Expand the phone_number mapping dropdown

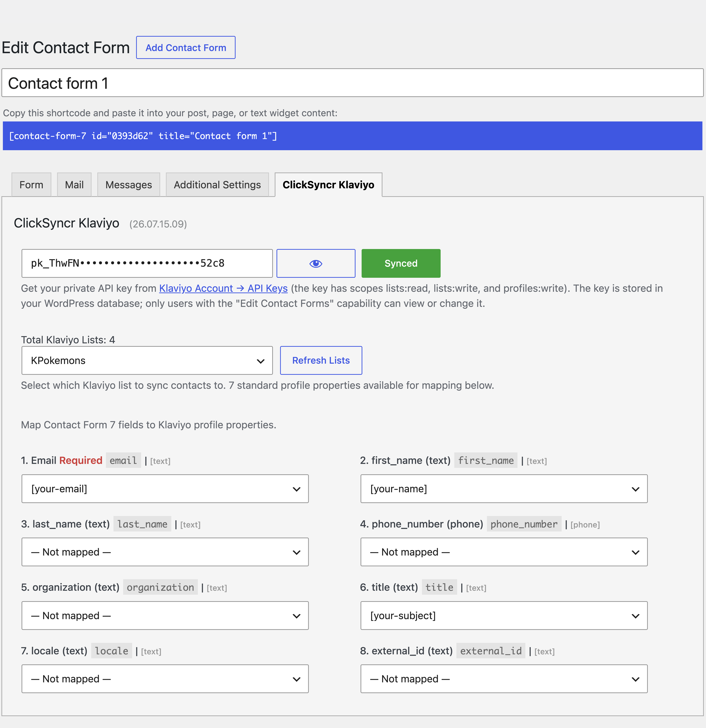[x=504, y=552]
